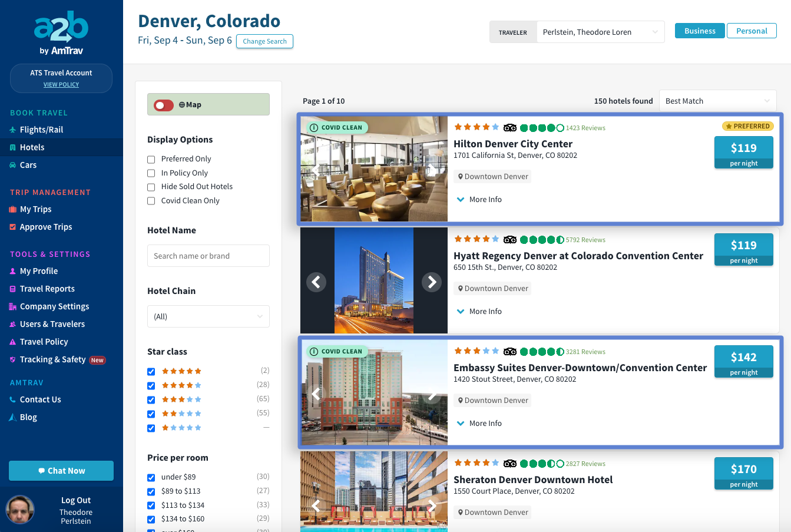Enable the Covid Clean Only filter
This screenshot has width=791, height=532.
point(151,201)
